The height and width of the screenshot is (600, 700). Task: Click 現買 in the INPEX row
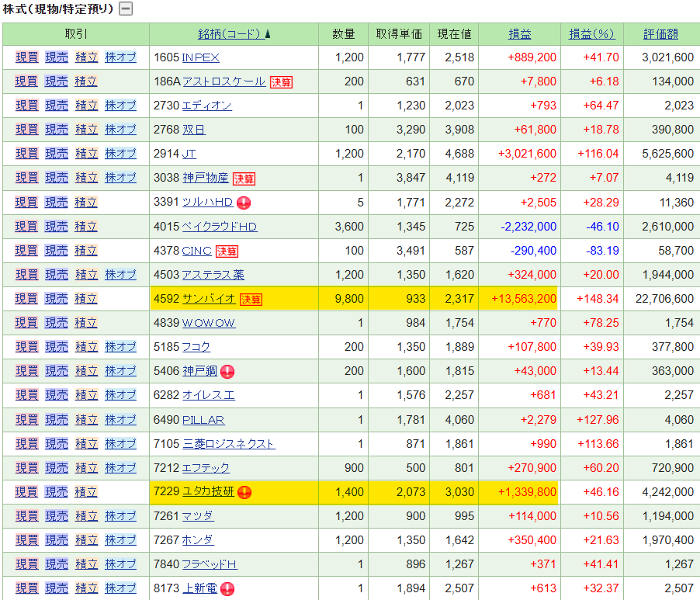(x=27, y=57)
